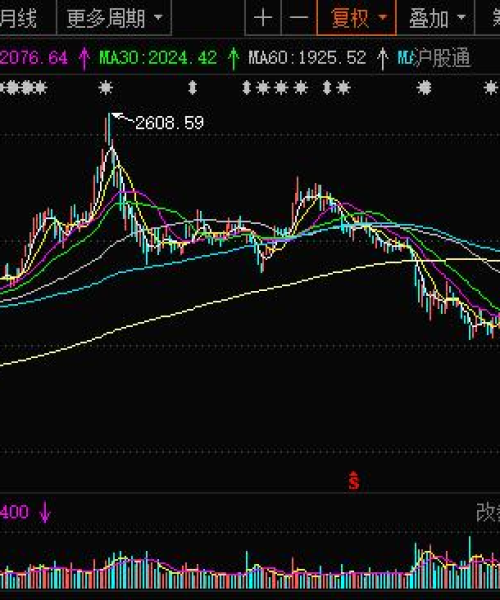Open the 复权 dropdown
Image resolution: width=500 pixels, height=600 pixels.
pos(357,18)
